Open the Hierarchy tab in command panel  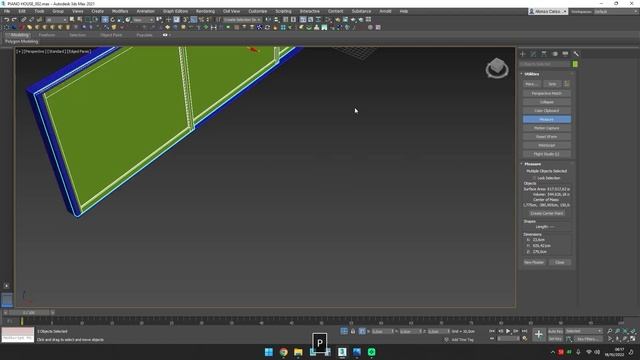point(544,54)
